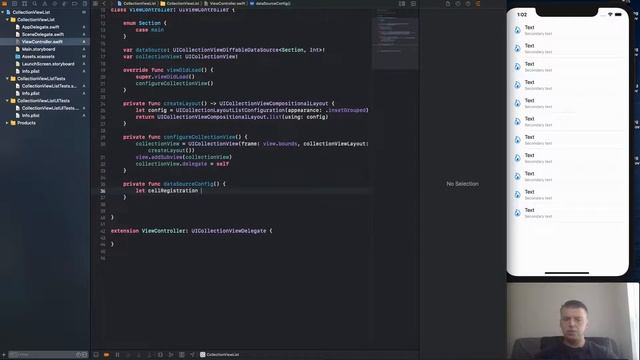Click the ViewController.swift breadcrumb
The width and height of the screenshot is (640, 360).
click(x=225, y=3)
